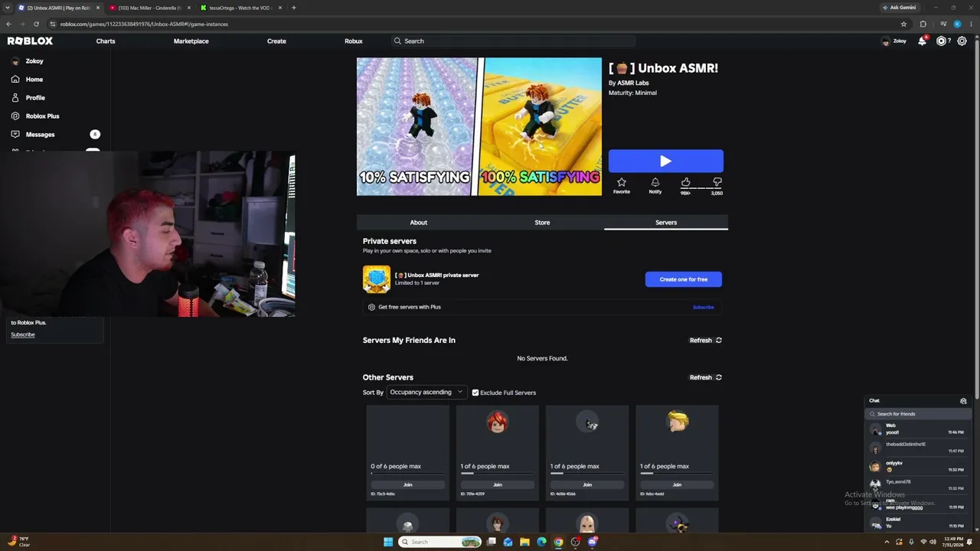
Task: Open the onlyykv chat conversation
Action: tap(919, 467)
